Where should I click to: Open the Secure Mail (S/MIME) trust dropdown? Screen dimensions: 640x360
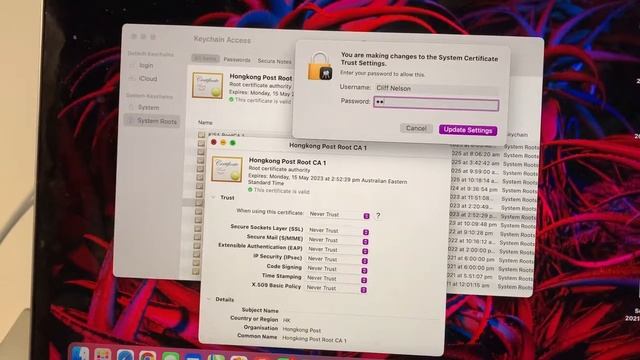coord(338,240)
